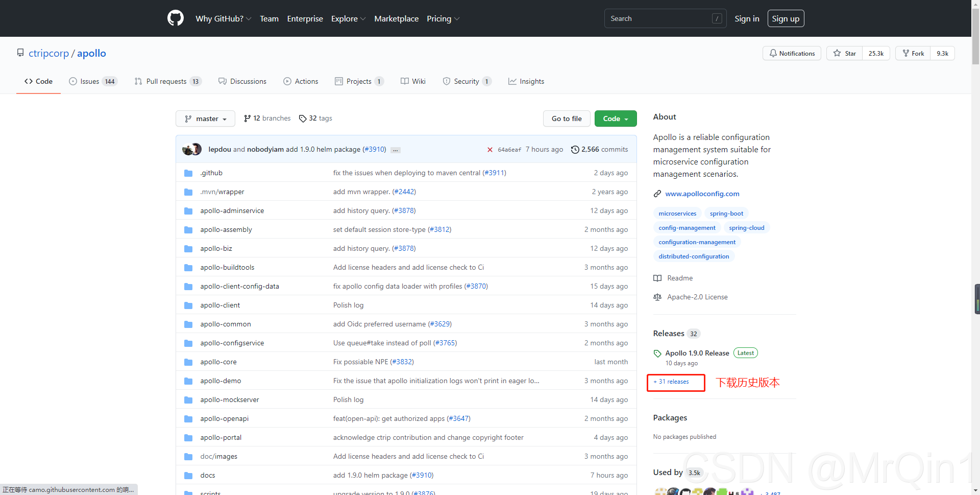Expand the Why GitHub? menu
The height and width of the screenshot is (495, 980).
pos(224,18)
